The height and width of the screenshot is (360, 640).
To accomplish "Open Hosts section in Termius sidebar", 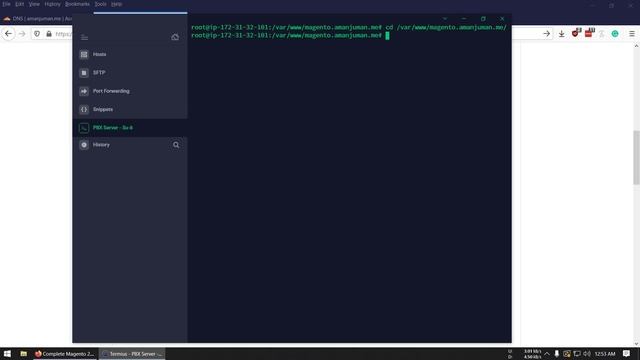I will pyautogui.click(x=130, y=54).
